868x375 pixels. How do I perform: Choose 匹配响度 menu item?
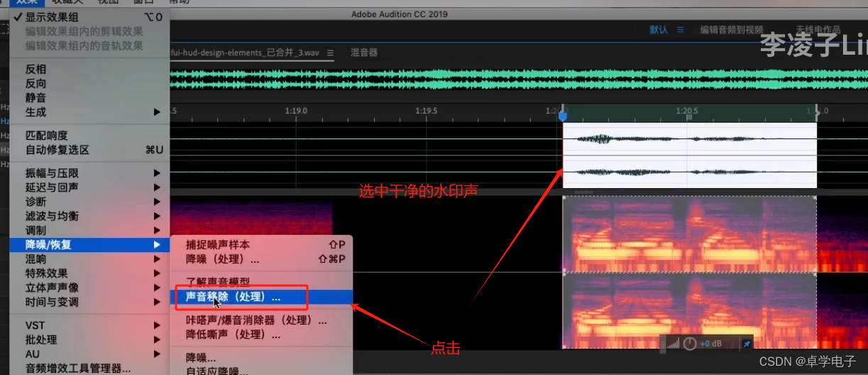point(88,136)
